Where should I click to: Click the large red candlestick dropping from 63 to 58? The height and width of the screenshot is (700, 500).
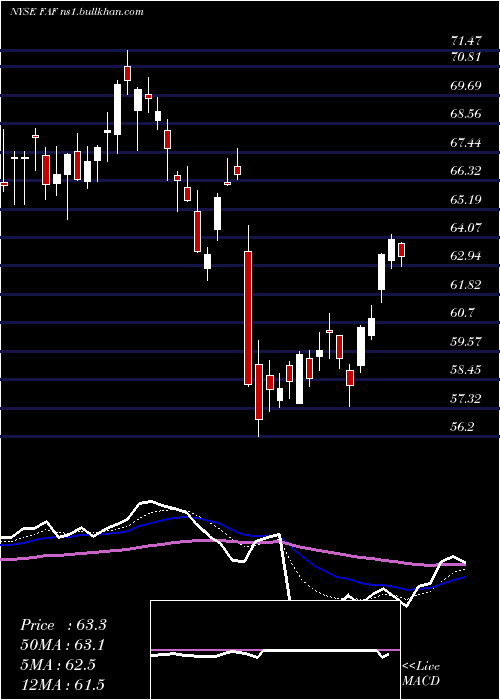(x=248, y=318)
